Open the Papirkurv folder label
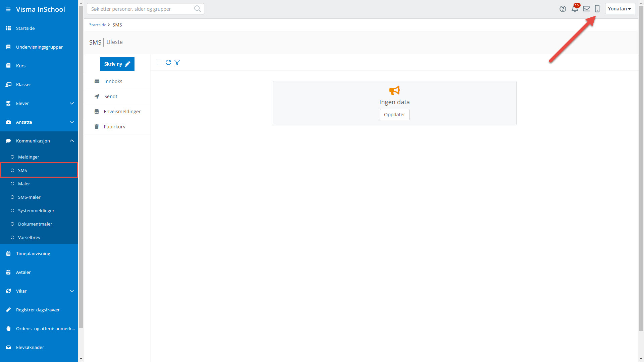 tap(115, 127)
